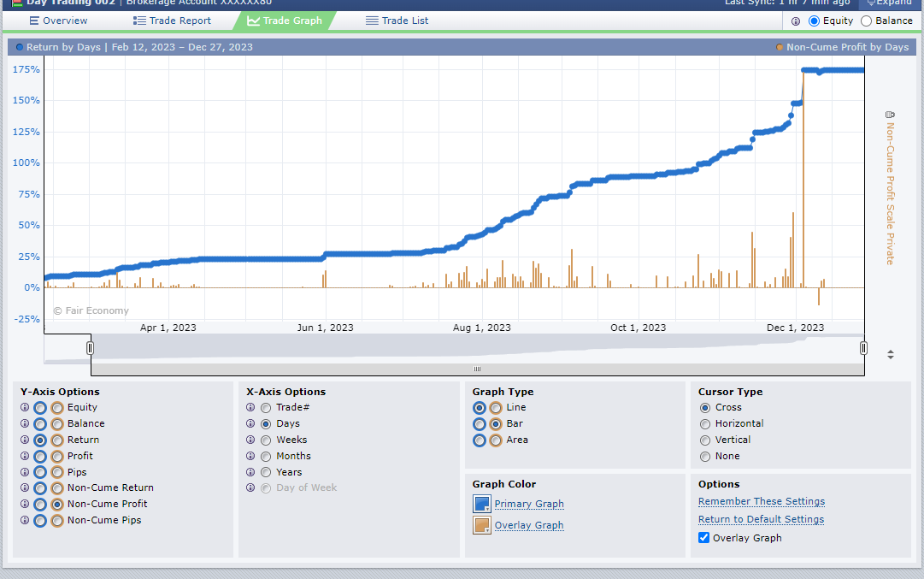This screenshot has width=924, height=579.
Task: Choose None cursor type
Action: [x=705, y=457]
